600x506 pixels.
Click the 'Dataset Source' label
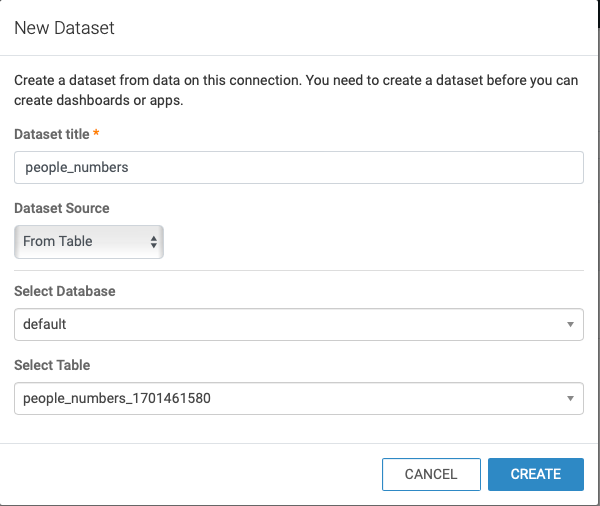(62, 208)
